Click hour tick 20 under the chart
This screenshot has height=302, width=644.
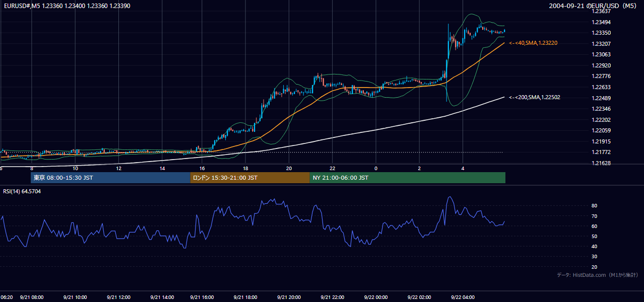pyautogui.click(x=289, y=168)
